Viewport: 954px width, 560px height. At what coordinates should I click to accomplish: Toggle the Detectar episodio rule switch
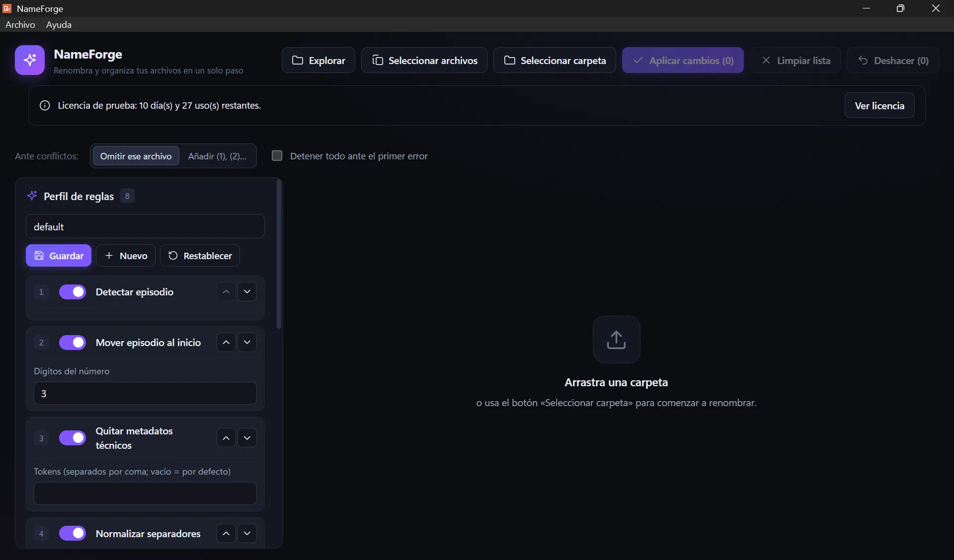point(73,292)
